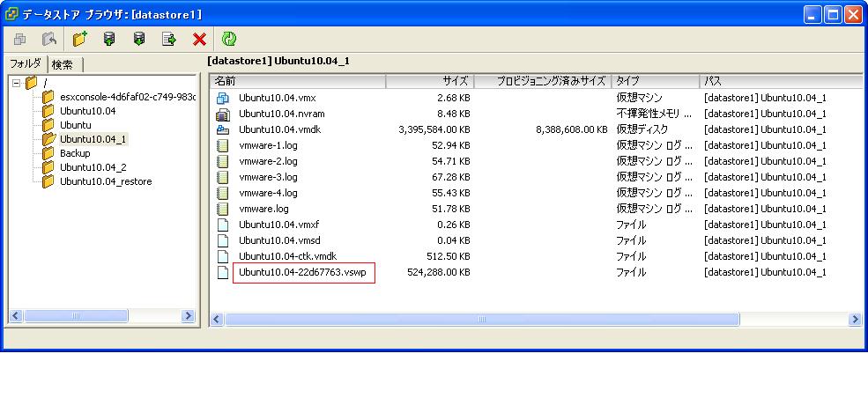Sort the list by 名前 column header
Screen dimensions: 868x420
click(298, 81)
